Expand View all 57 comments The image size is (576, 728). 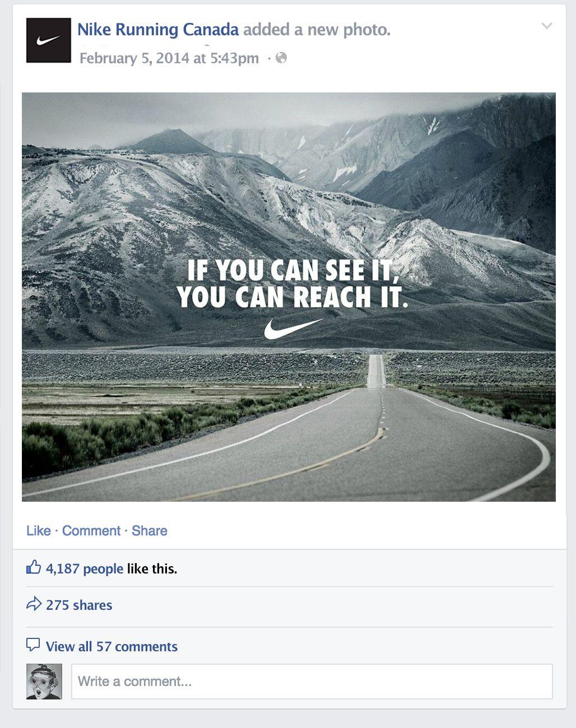[x=112, y=646]
